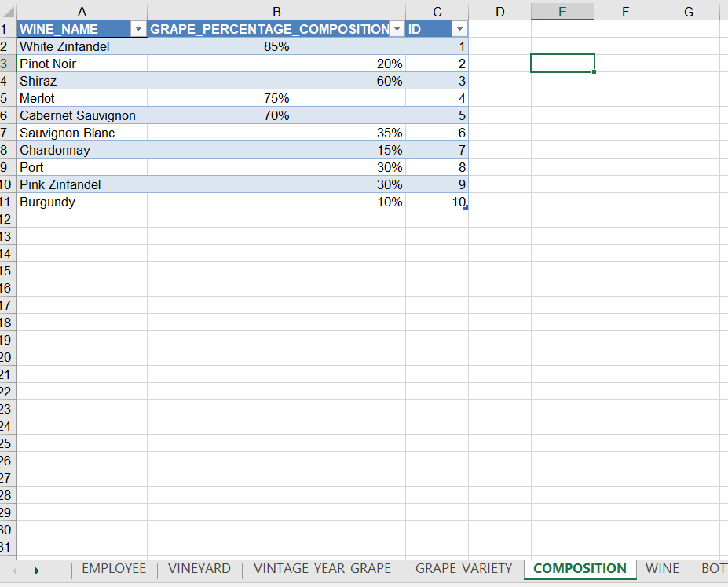Select the cell containing ID value 10
This screenshot has width=728, height=587.
tap(437, 202)
